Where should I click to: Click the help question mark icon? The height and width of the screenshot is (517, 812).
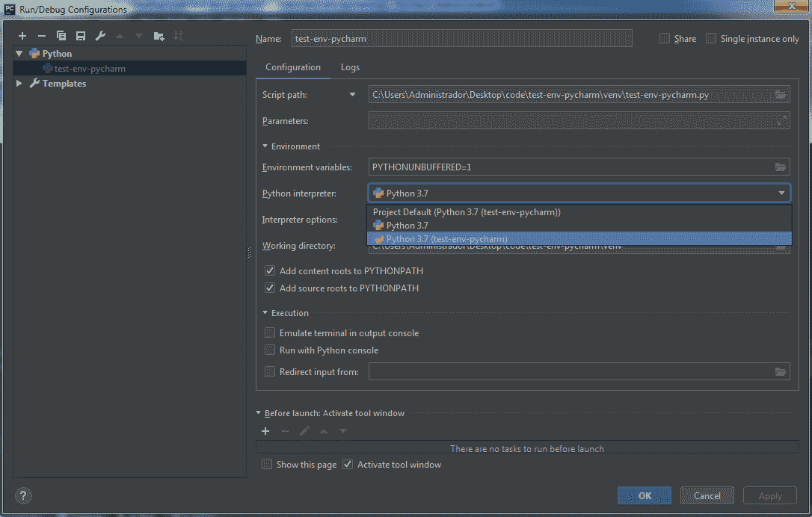point(23,495)
